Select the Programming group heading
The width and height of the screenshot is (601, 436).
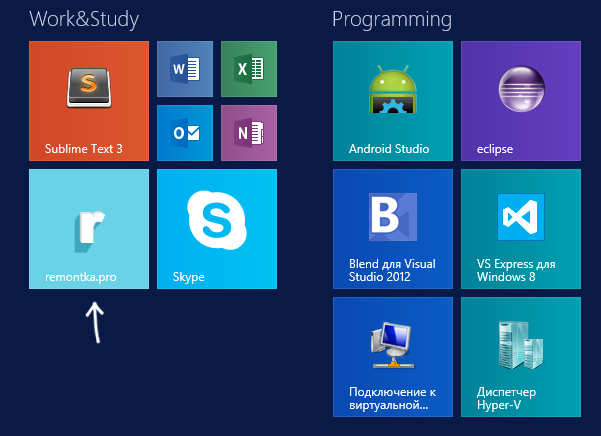392,20
